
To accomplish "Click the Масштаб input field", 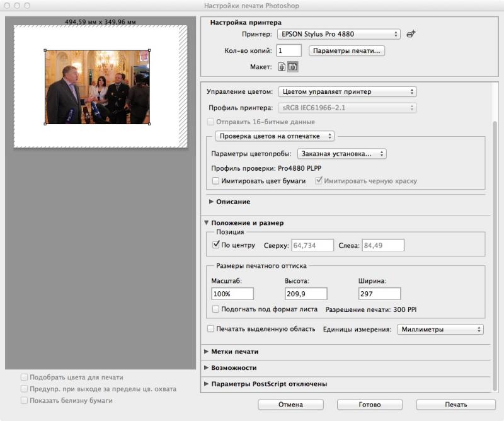I will (232, 294).
